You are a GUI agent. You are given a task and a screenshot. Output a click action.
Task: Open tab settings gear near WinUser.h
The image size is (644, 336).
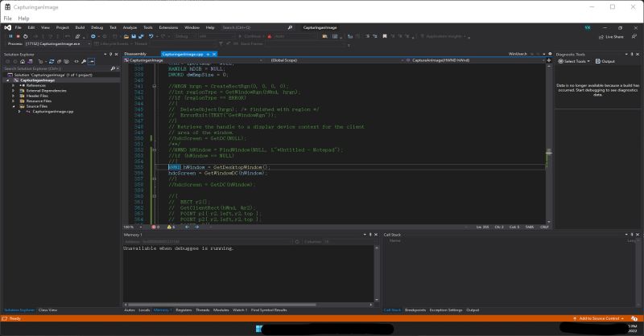[550, 54]
